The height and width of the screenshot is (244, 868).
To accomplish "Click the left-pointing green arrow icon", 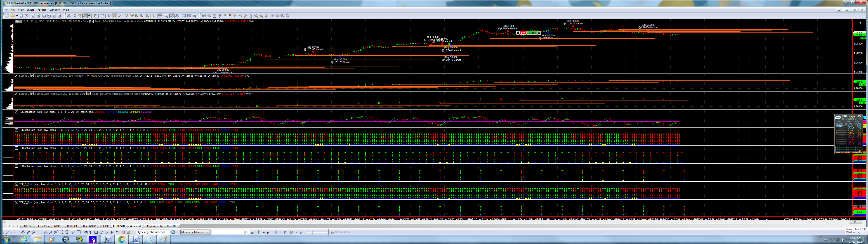I will click(x=235, y=16).
